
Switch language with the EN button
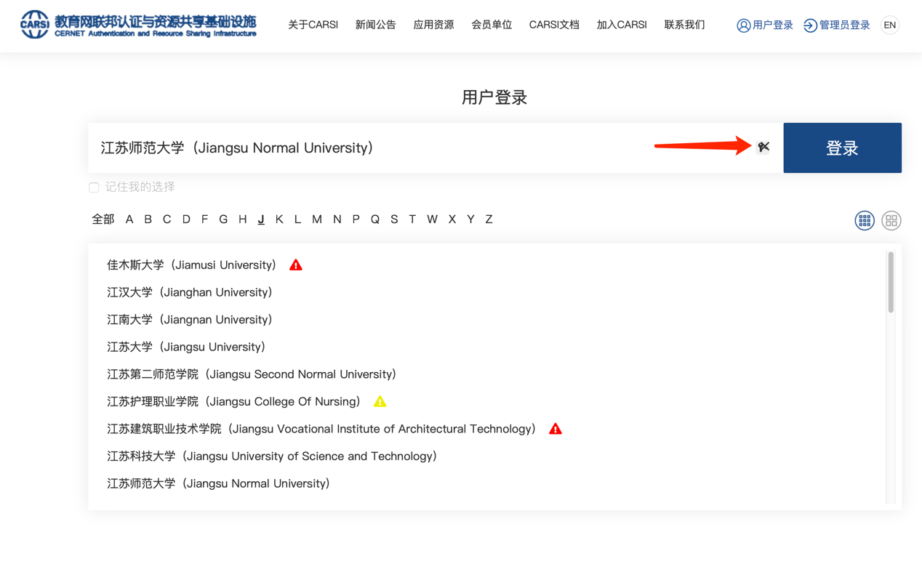click(x=889, y=25)
